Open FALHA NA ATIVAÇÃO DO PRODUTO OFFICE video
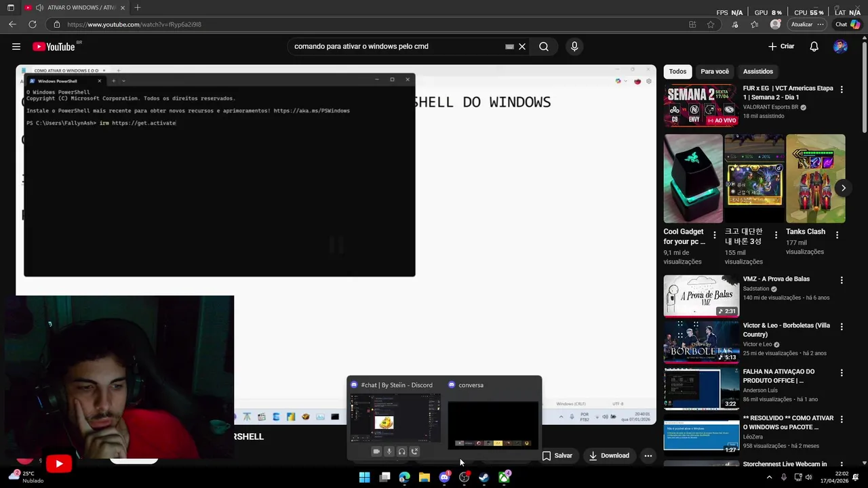Viewport: 868px width, 488px height. coord(701,388)
